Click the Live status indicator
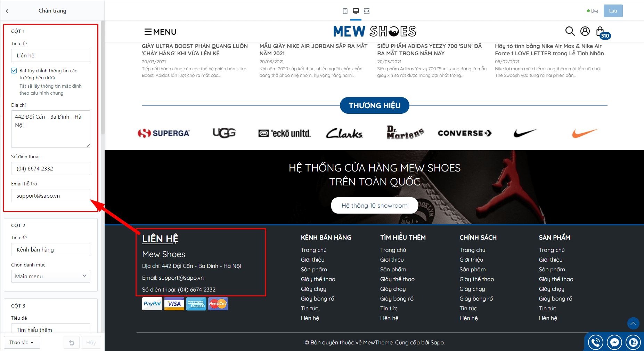The image size is (644, 351). click(593, 11)
